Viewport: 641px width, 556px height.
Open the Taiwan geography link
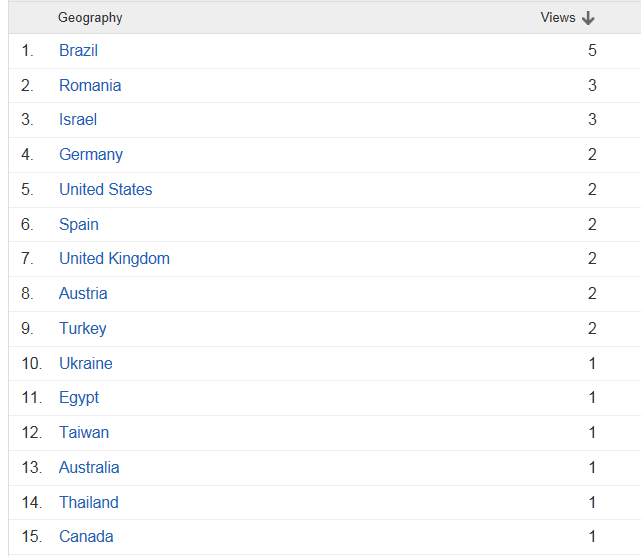coord(84,433)
